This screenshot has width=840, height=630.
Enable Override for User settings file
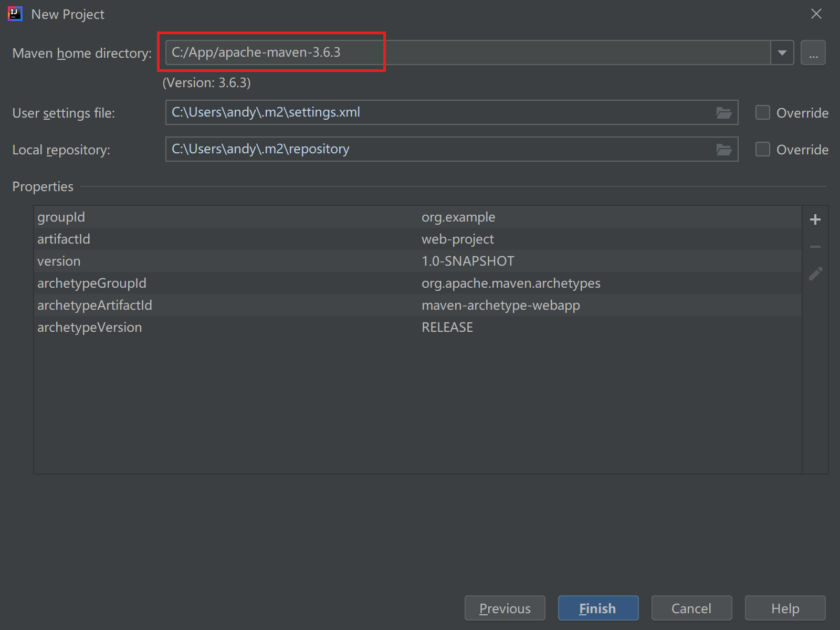(x=762, y=112)
